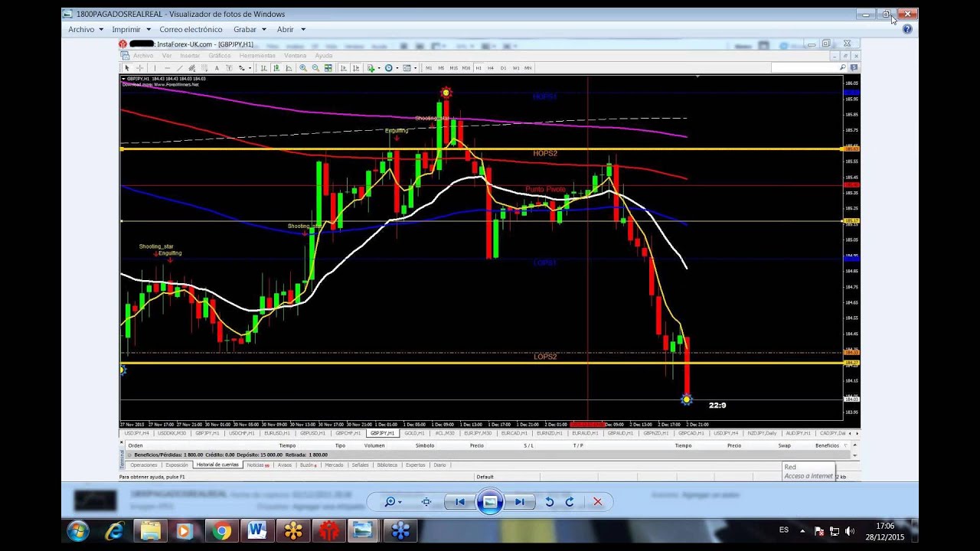Open the Diario terminal tab
This screenshot has width=980, height=551.
[x=439, y=465]
